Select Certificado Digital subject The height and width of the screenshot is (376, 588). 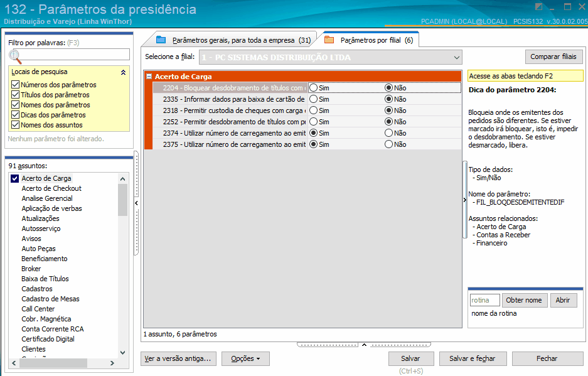pos(48,339)
